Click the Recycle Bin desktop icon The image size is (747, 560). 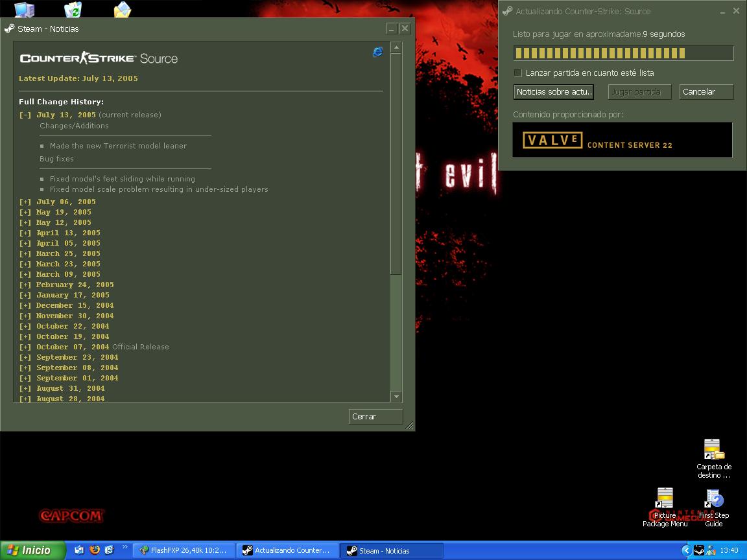(x=73, y=9)
